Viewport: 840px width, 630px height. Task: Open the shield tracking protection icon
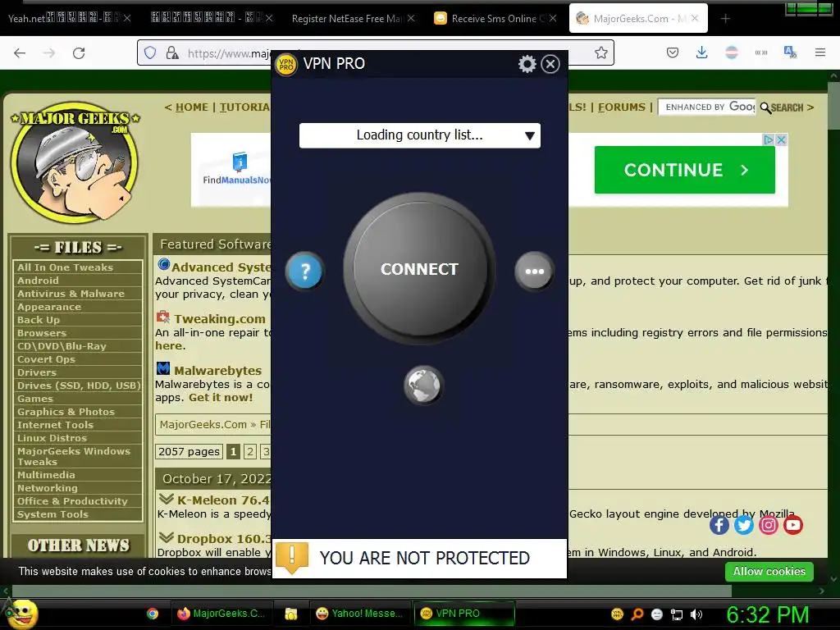tap(150, 52)
